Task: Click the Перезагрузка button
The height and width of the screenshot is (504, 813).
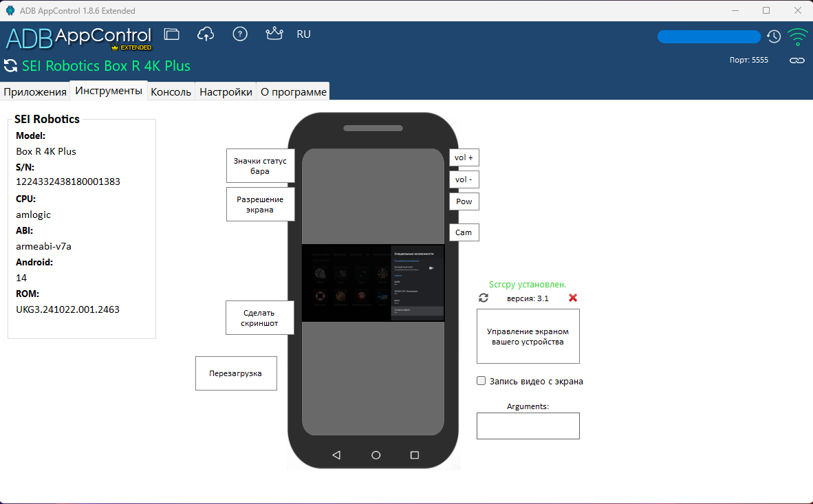Action: pos(236,373)
